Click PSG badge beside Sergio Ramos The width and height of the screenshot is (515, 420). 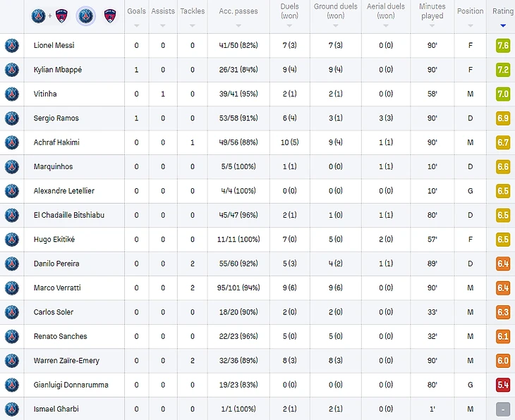(x=12, y=118)
